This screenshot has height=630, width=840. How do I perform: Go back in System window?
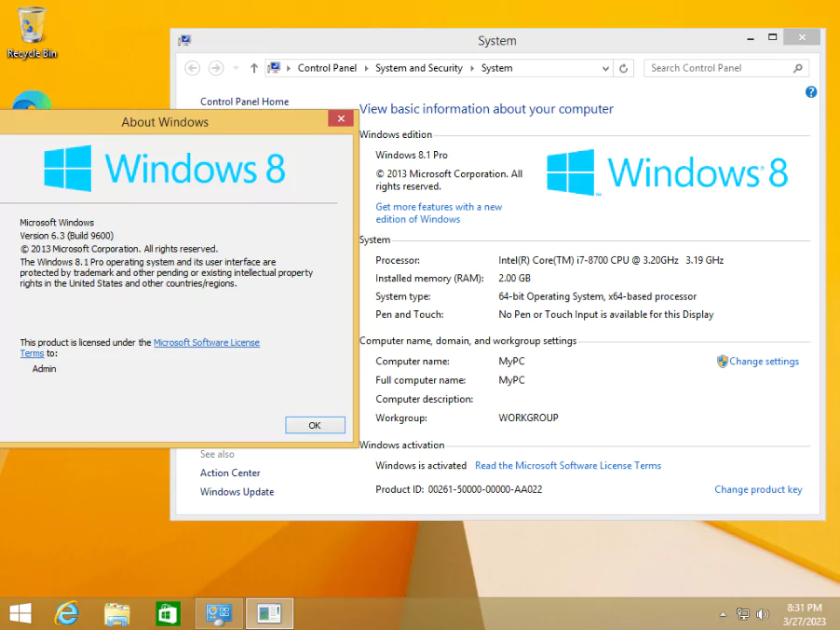pos(193,68)
